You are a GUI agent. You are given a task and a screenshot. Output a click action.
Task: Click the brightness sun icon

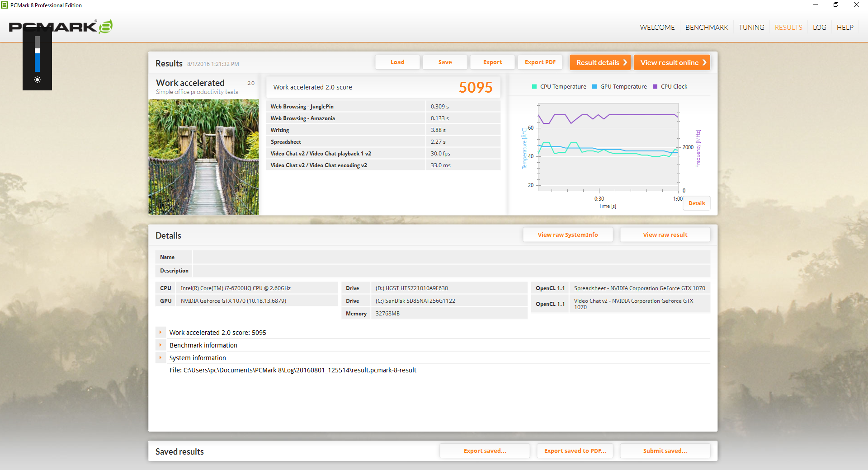click(x=37, y=80)
